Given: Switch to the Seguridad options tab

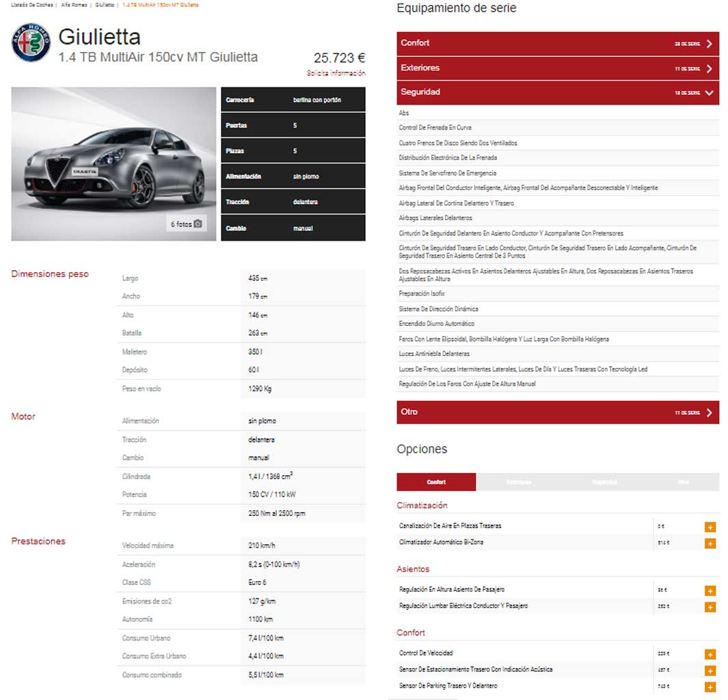Looking at the screenshot, I should coord(604,482).
